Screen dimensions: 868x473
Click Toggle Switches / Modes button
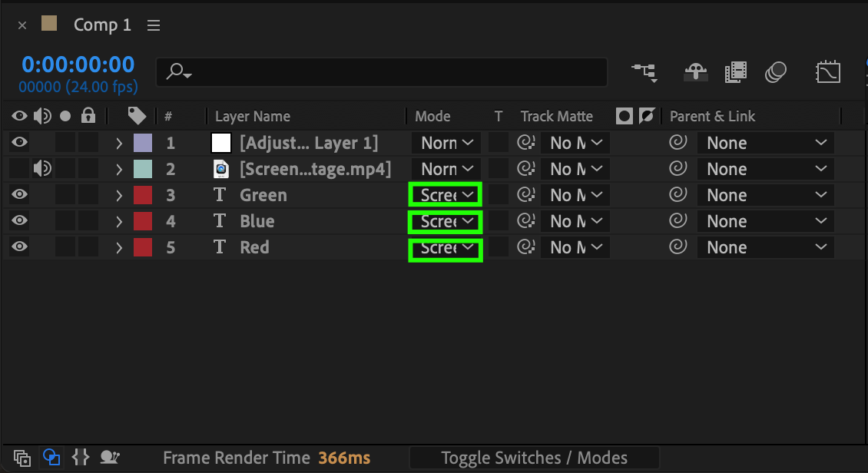(x=534, y=458)
